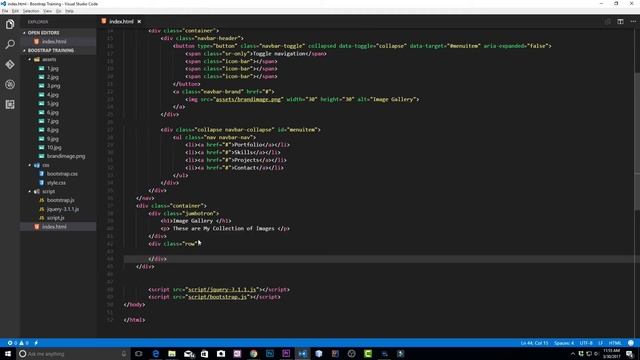Open the Help menu
Image resolution: width=640 pixels, height=360 pixels.
click(70, 11)
